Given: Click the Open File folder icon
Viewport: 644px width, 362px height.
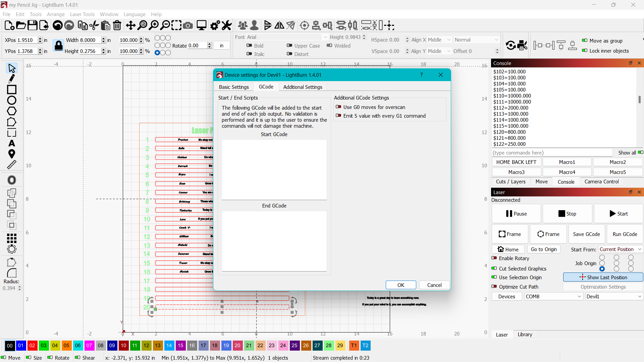Looking at the screenshot, I should click(x=21, y=25).
